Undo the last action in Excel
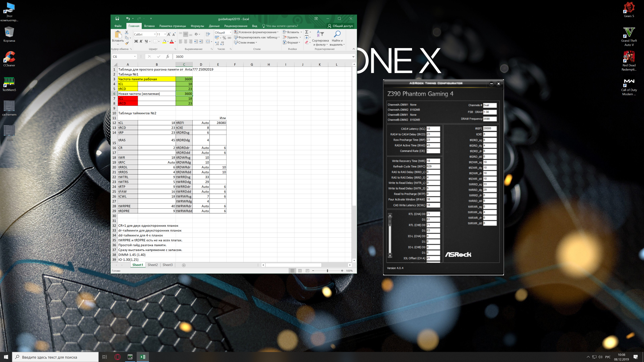 [128, 19]
